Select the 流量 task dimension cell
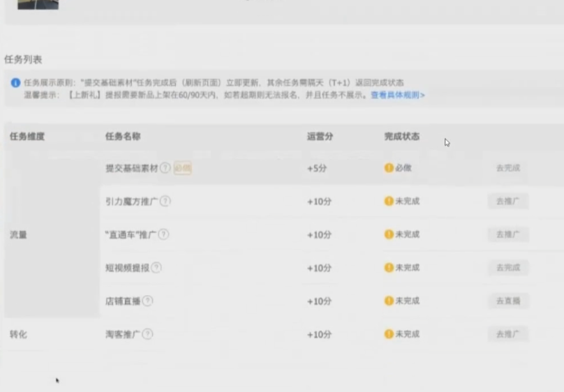Image resolution: width=564 pixels, height=392 pixels. pyautogui.click(x=19, y=235)
